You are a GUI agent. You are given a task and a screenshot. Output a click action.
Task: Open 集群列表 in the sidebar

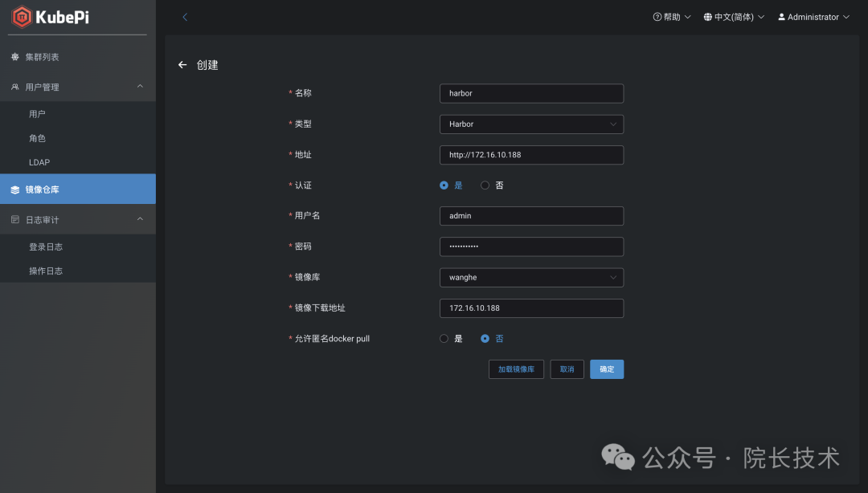point(77,57)
